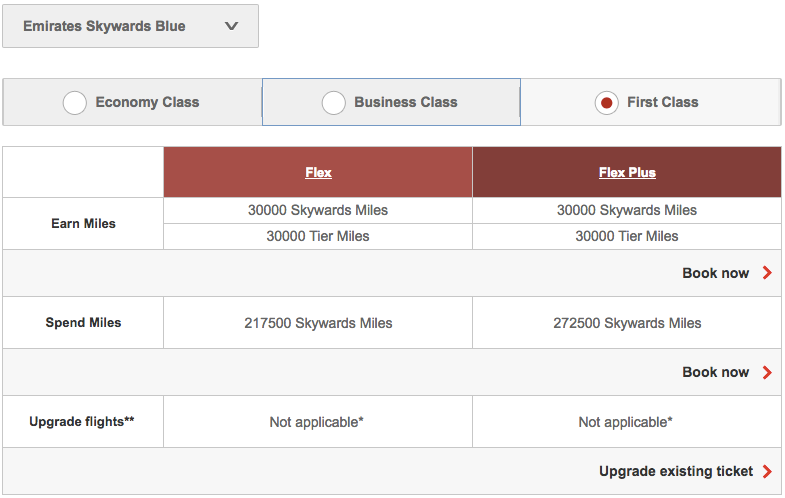Select the First Class radio button

605,102
